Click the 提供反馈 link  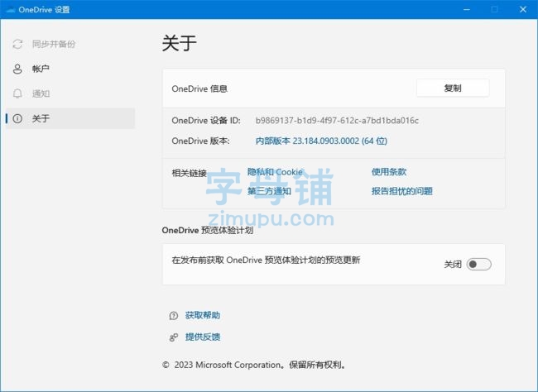[x=203, y=337]
